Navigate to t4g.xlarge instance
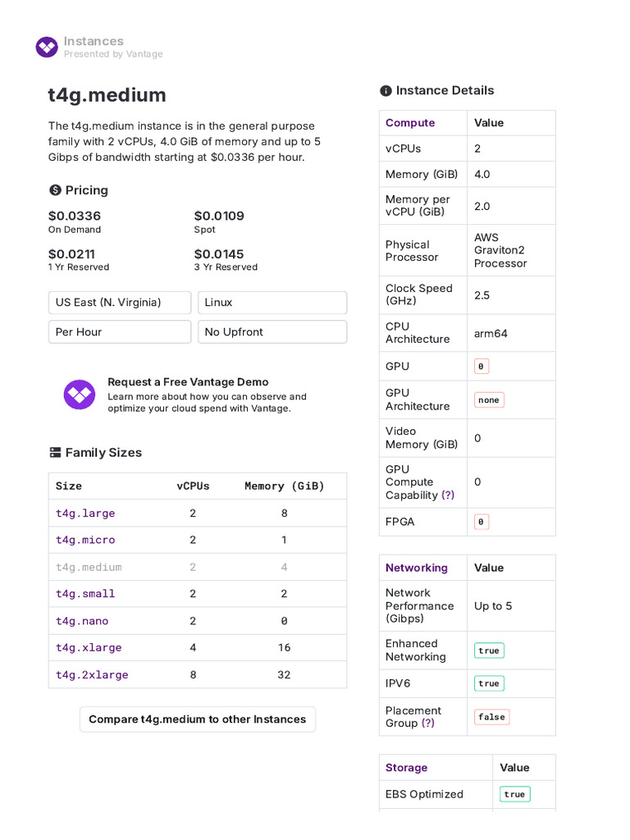Screen dimensions: 630x840 (x=89, y=648)
